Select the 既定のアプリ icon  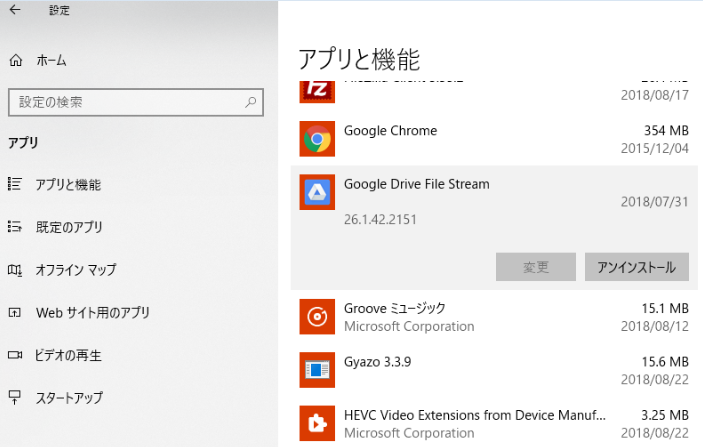pyautogui.click(x=14, y=226)
